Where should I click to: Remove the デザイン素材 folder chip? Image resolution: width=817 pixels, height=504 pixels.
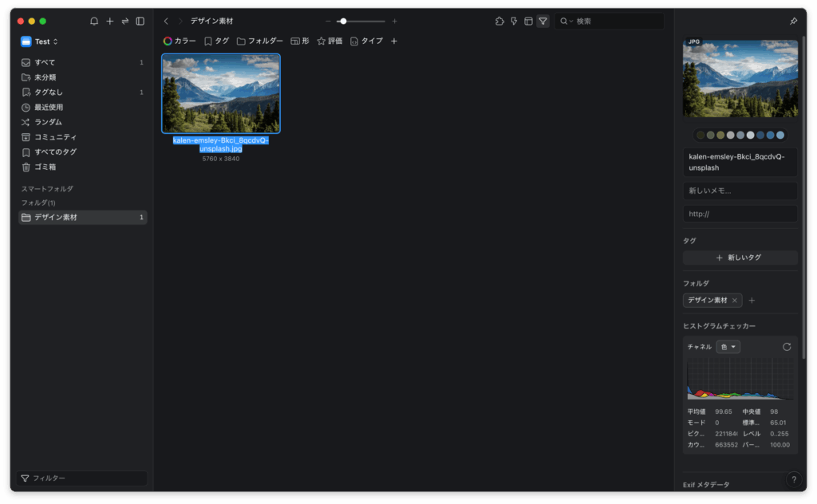734,301
